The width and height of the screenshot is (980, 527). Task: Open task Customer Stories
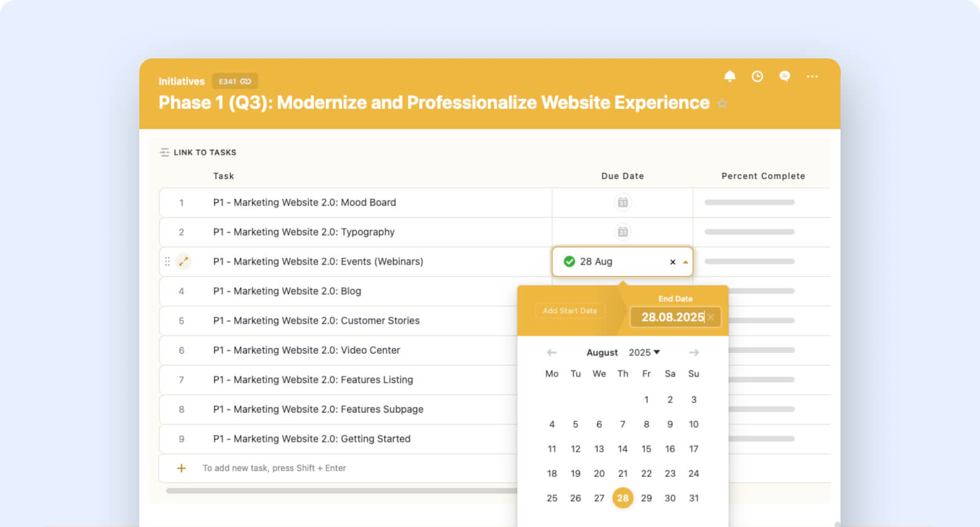(317, 321)
